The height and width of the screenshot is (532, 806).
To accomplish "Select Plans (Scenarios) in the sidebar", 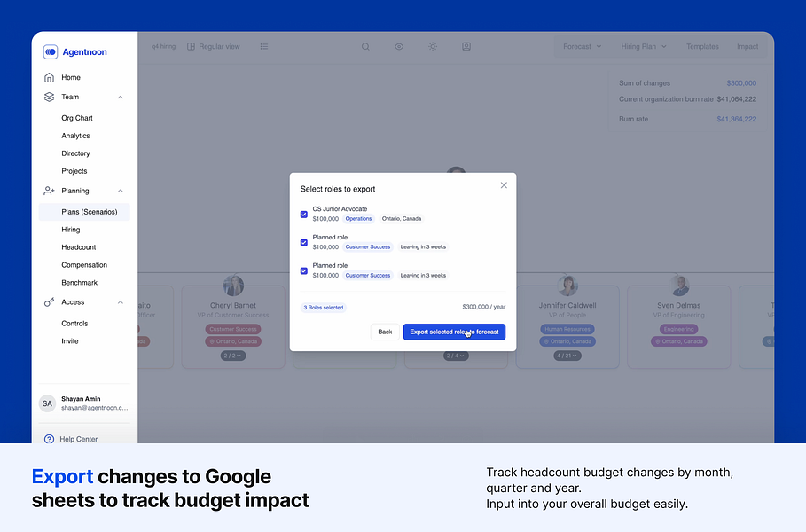I will 84,212.
